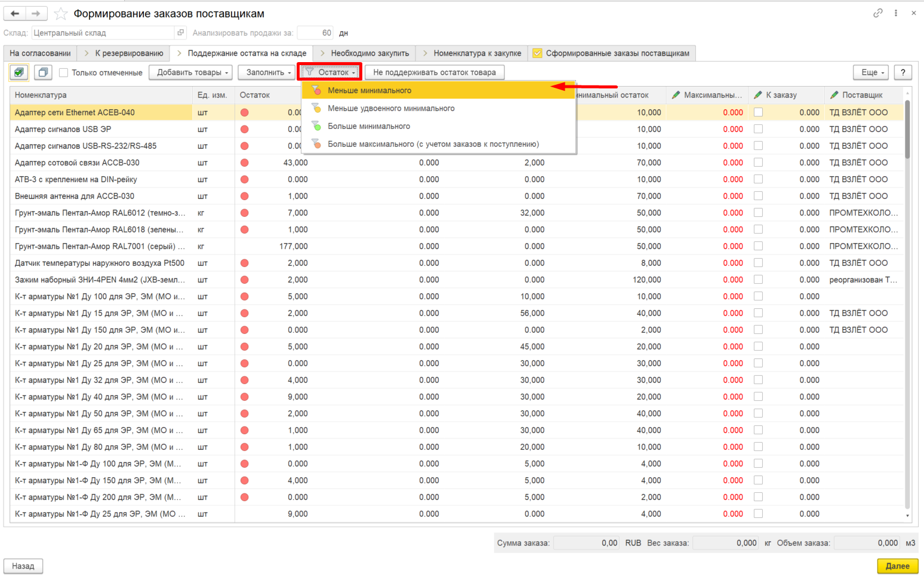The width and height of the screenshot is (924, 577).
Task: Choose the Меньше минимального filter
Action: tap(439, 90)
